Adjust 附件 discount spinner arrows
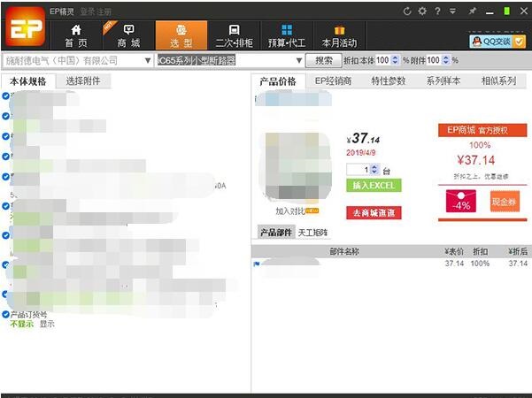 (446, 60)
